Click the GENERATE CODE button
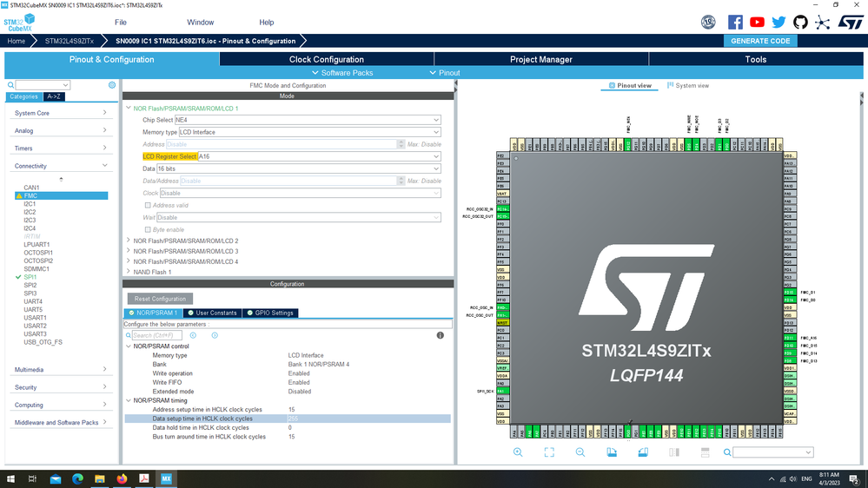This screenshot has height=488, width=868. 760,41
